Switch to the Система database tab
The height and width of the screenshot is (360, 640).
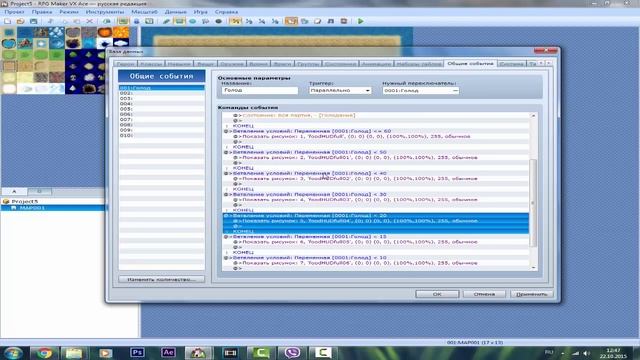tap(511, 64)
